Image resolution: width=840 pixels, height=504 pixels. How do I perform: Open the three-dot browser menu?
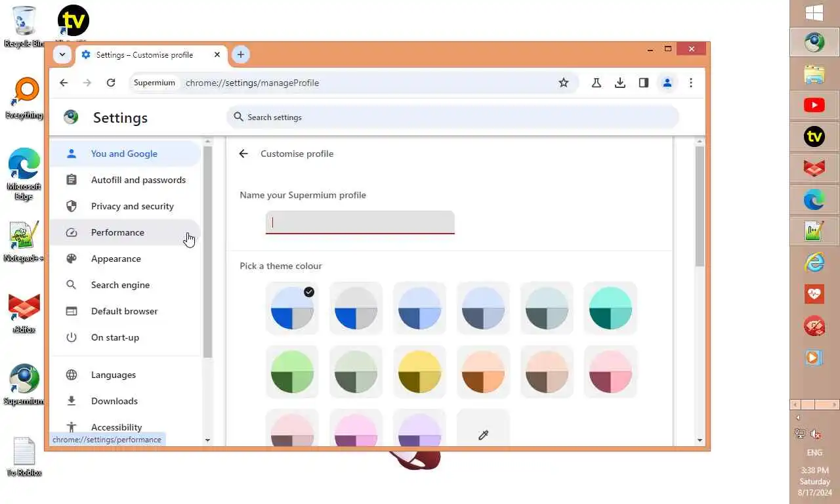[691, 83]
